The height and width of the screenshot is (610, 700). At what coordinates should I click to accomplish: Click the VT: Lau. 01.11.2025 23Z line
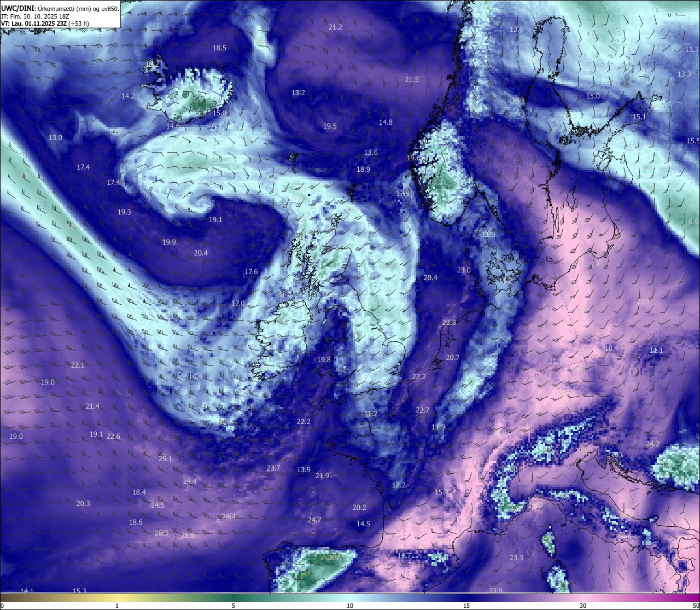45,24
